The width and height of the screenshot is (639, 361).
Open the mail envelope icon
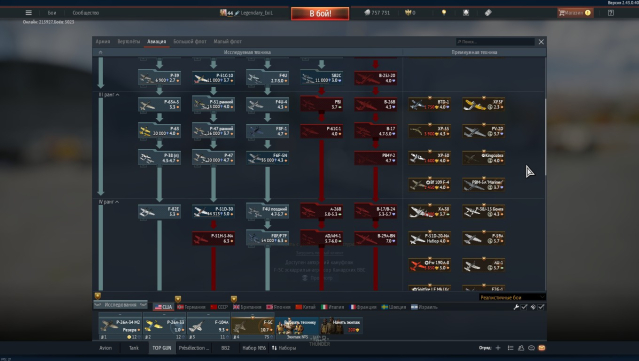542,348
